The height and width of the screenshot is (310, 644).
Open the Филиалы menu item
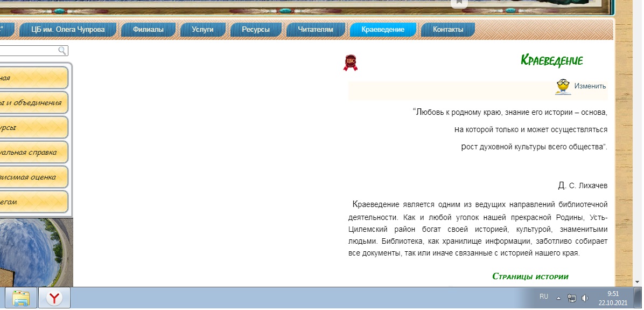pyautogui.click(x=148, y=30)
